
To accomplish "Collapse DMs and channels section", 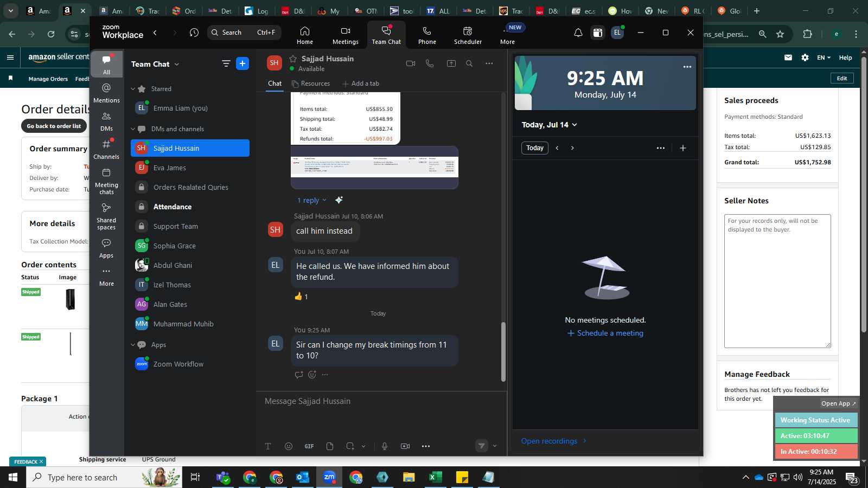I will (x=133, y=129).
